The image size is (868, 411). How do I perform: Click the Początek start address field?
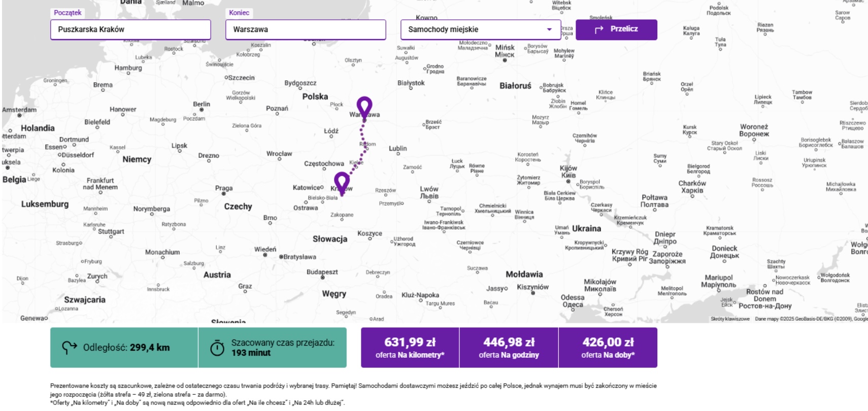(130, 29)
